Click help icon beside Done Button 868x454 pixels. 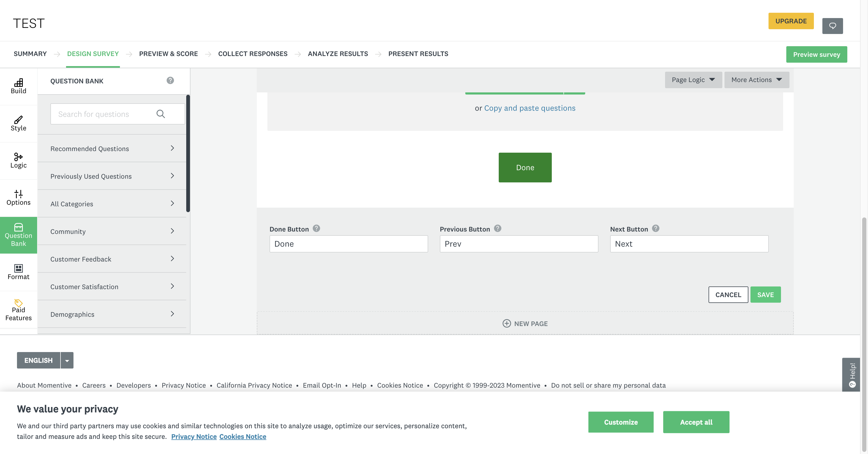pyautogui.click(x=316, y=228)
